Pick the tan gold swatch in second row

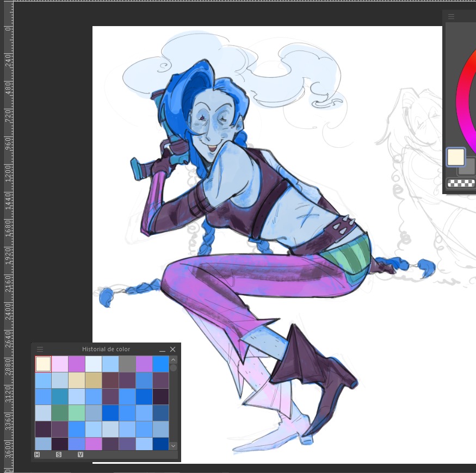click(94, 381)
